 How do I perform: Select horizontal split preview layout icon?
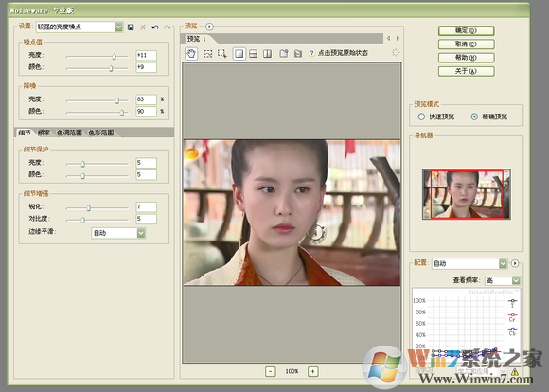253,54
